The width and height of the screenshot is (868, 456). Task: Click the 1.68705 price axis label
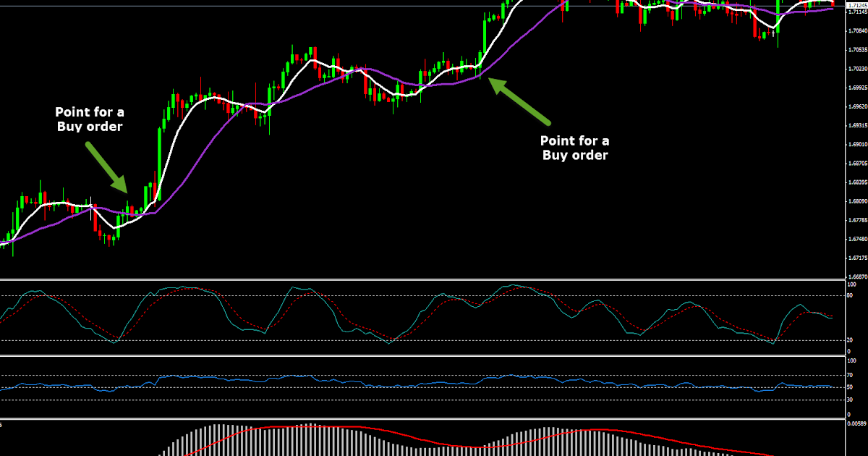[858, 163]
